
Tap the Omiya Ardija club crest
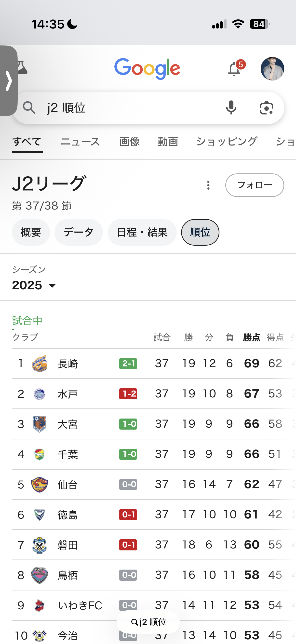coord(40,424)
